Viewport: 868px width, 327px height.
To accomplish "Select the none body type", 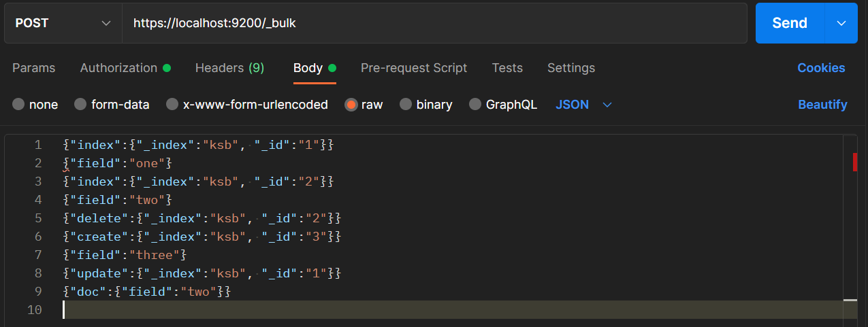I will [x=35, y=105].
